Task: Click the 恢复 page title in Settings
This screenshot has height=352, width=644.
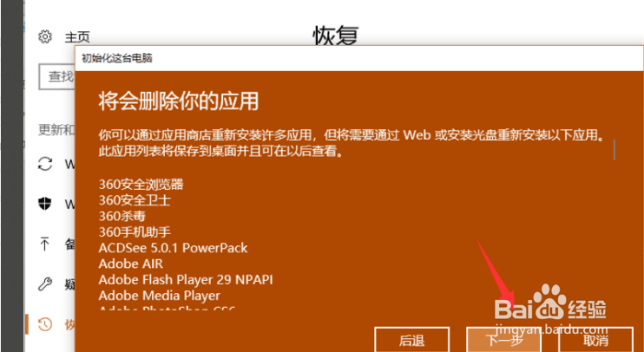Action: coord(336,36)
